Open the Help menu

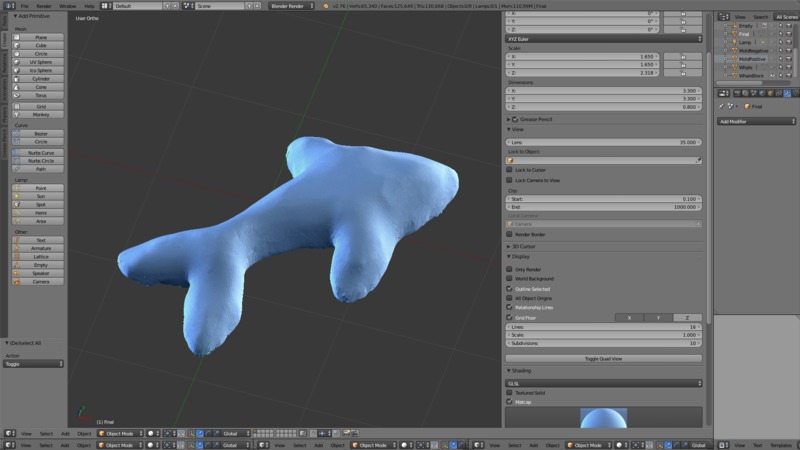point(89,6)
